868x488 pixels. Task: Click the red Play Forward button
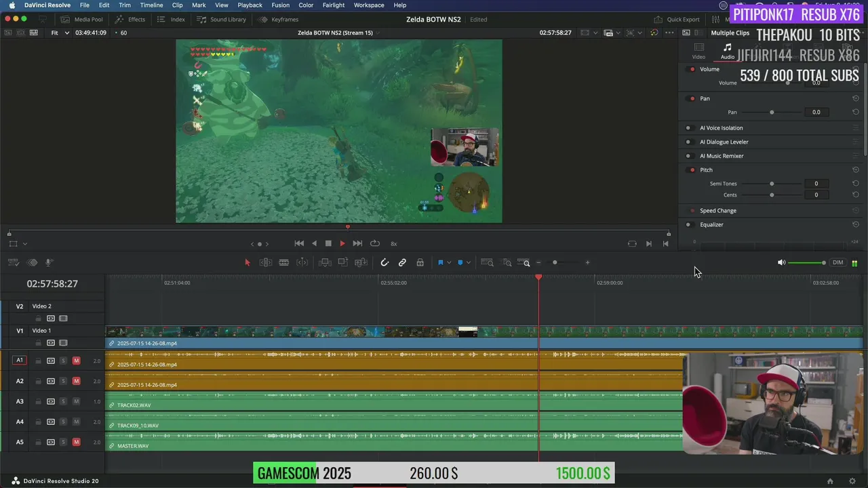[x=342, y=243]
